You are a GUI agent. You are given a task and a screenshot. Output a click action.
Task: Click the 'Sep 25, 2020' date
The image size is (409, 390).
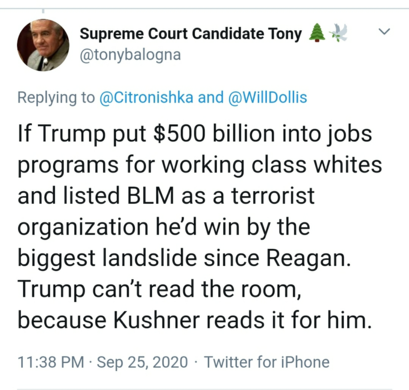click(x=142, y=362)
